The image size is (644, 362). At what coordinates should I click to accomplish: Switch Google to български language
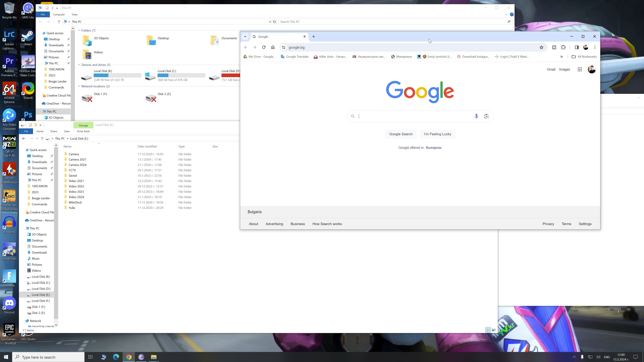click(x=434, y=148)
